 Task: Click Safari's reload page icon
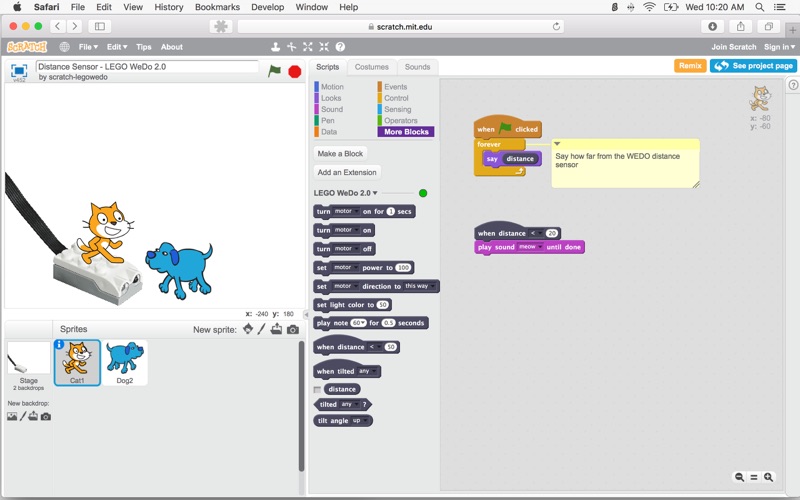tap(556, 27)
